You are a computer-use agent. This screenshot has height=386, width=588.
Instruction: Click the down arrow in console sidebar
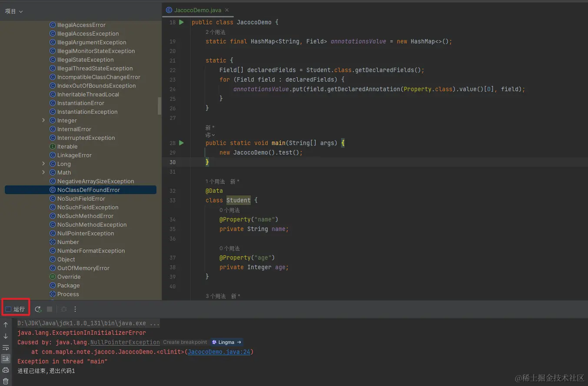(x=6, y=336)
